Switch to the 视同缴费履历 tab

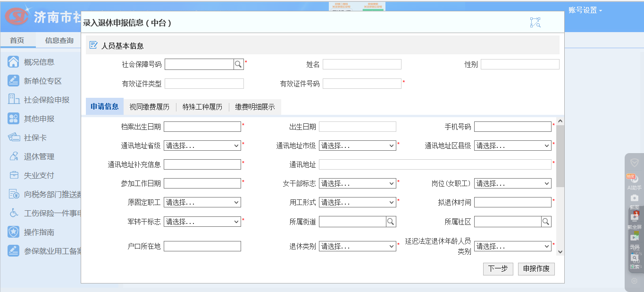coord(149,107)
